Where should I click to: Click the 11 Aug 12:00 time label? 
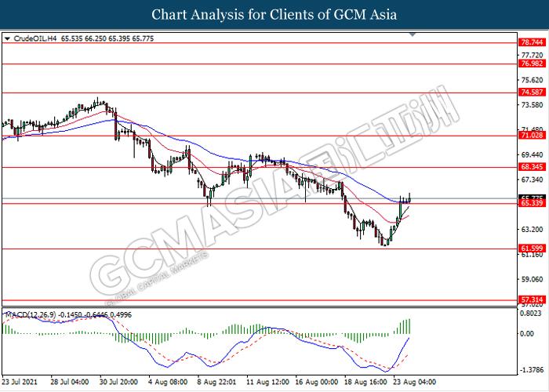coord(267,382)
